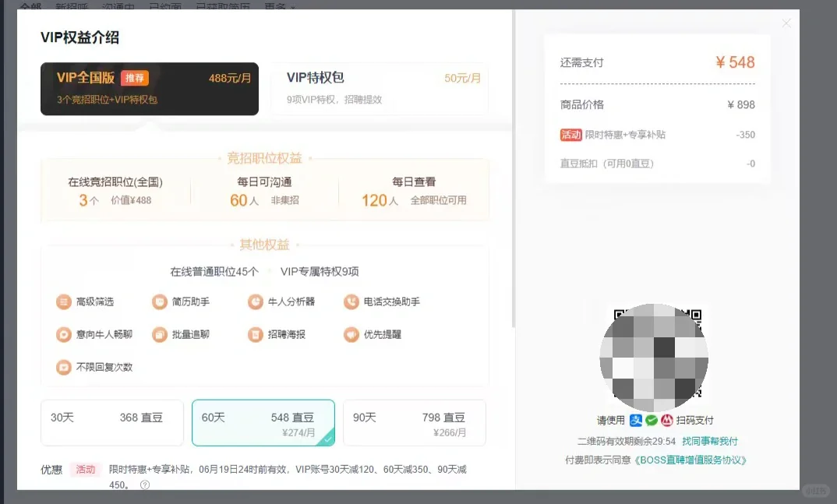The image size is (837, 504).
Task: Close the VIP payment dialog
Action: click(x=786, y=23)
